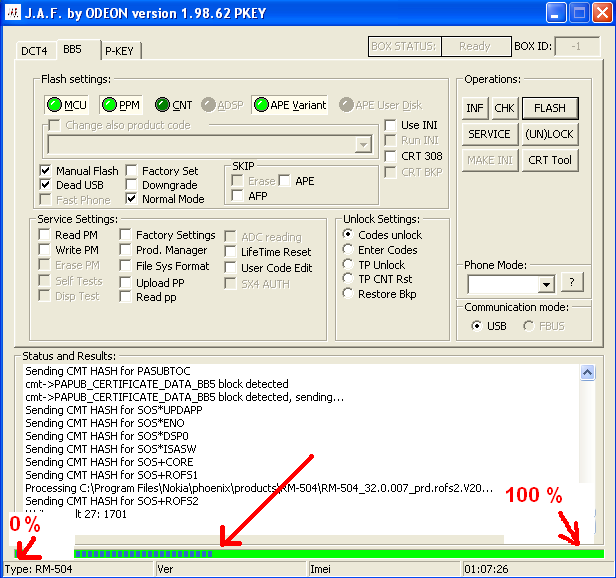Toggle the Normal Mode checkbox
The width and height of the screenshot is (616, 578).
131,199
